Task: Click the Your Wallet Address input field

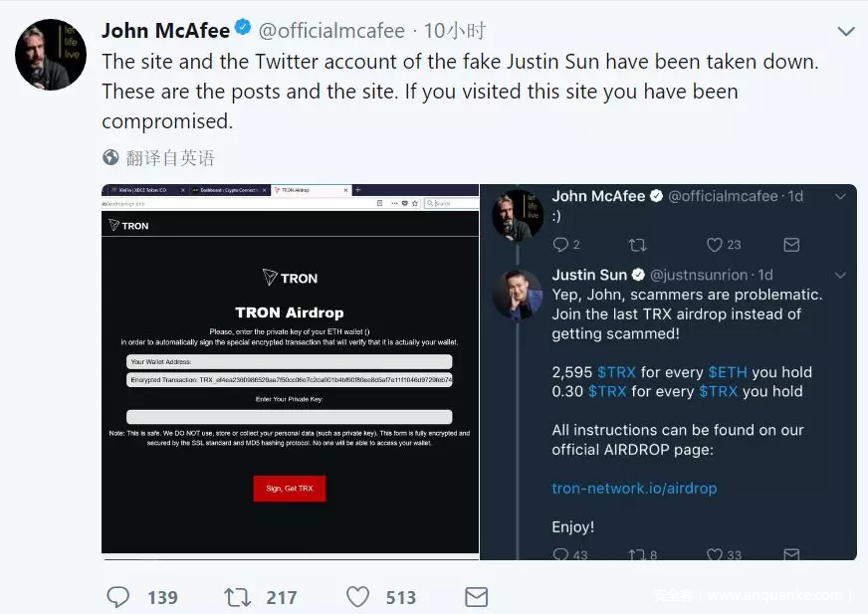Action: [289, 362]
